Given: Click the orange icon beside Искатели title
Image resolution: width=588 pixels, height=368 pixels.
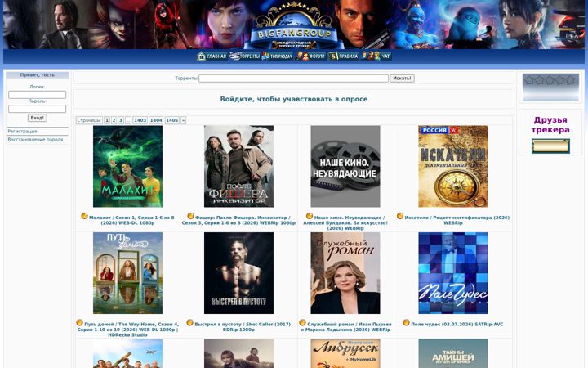Looking at the screenshot, I should pos(400,216).
